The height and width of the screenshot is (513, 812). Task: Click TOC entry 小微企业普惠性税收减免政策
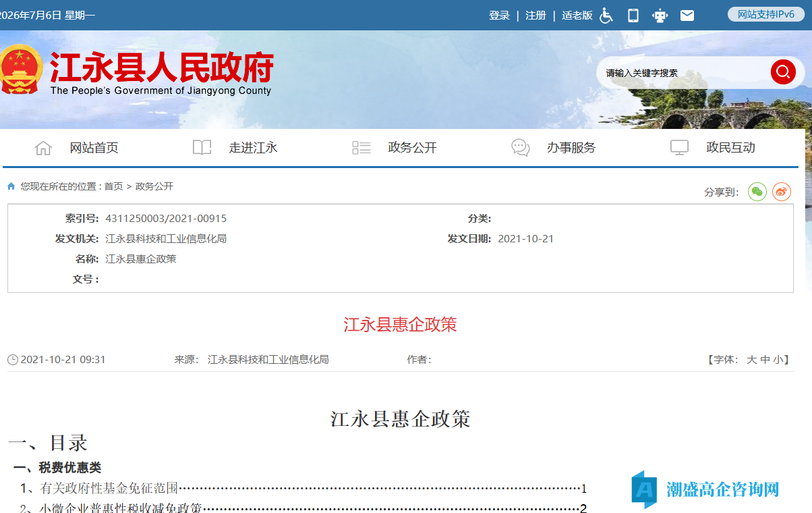tap(121, 508)
